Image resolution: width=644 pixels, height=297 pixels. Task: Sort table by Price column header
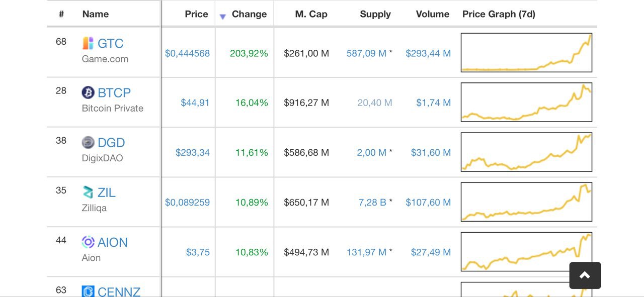point(196,14)
